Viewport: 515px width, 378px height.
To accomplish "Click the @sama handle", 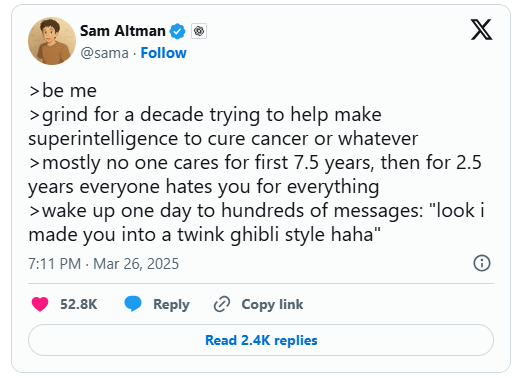I will [x=104, y=53].
